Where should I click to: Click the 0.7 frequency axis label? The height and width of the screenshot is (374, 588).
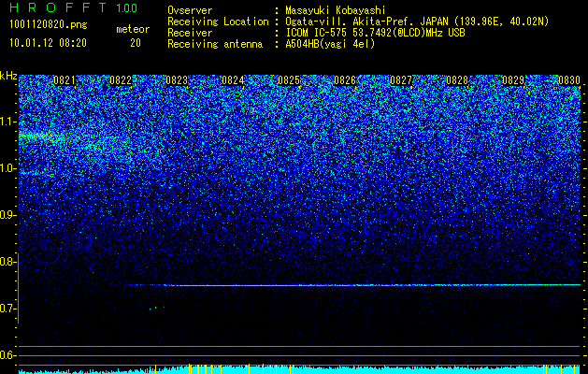[x=7, y=309]
